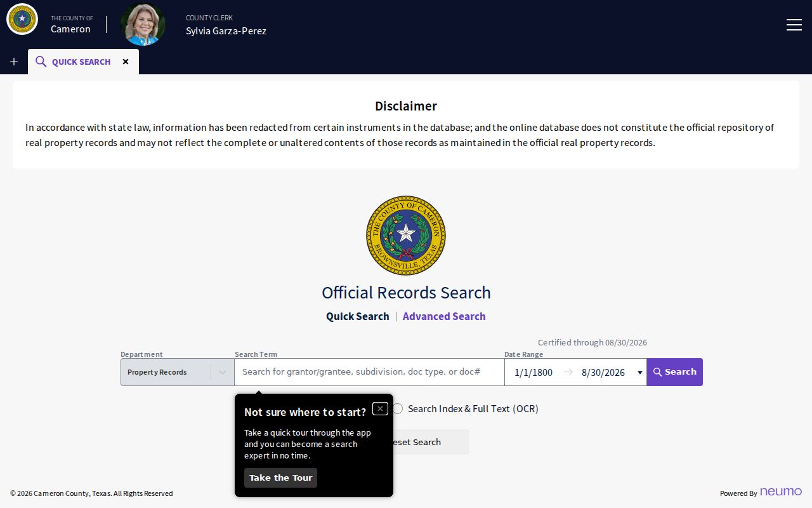Viewport: 812px width, 508px height.
Task: Add a new tab with plus icon
Action: click(x=14, y=62)
